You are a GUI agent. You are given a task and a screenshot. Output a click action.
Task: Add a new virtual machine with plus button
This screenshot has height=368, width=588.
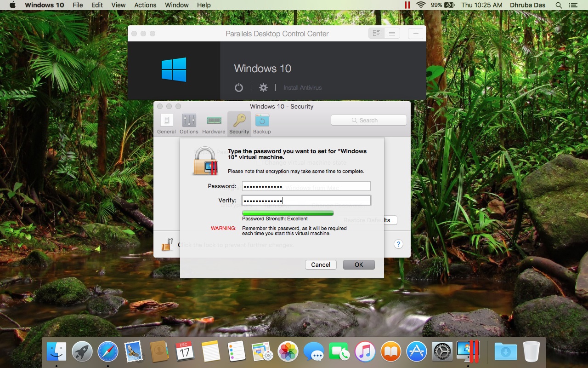[x=416, y=34]
